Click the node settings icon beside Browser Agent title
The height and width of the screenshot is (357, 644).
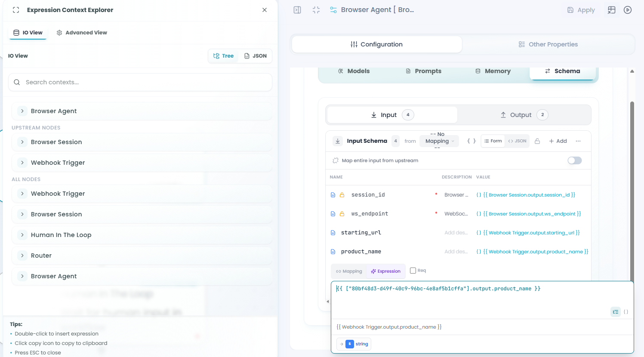[333, 10]
